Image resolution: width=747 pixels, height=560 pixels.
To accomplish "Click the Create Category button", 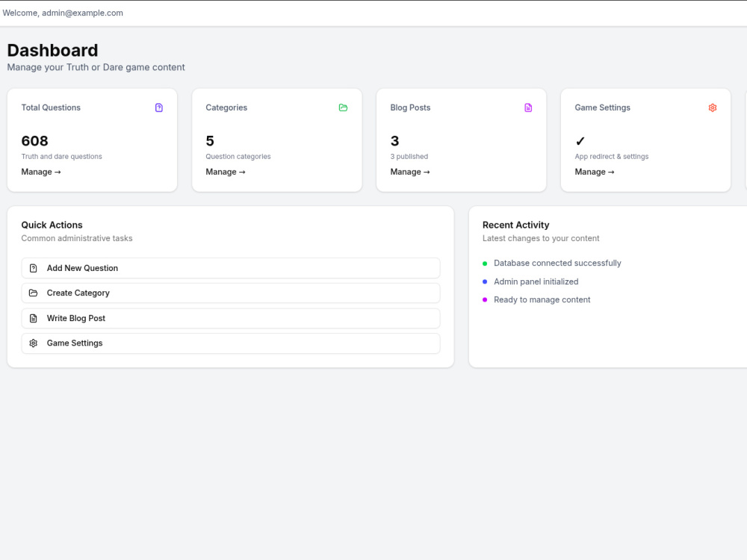I will [231, 293].
